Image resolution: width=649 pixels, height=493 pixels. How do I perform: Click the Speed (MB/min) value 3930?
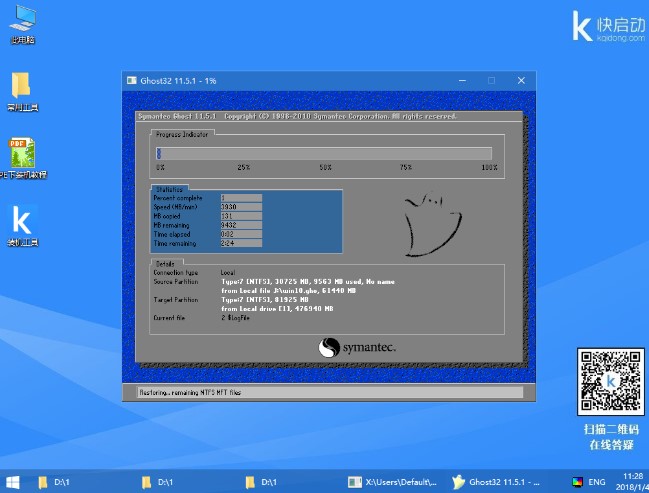(x=241, y=207)
